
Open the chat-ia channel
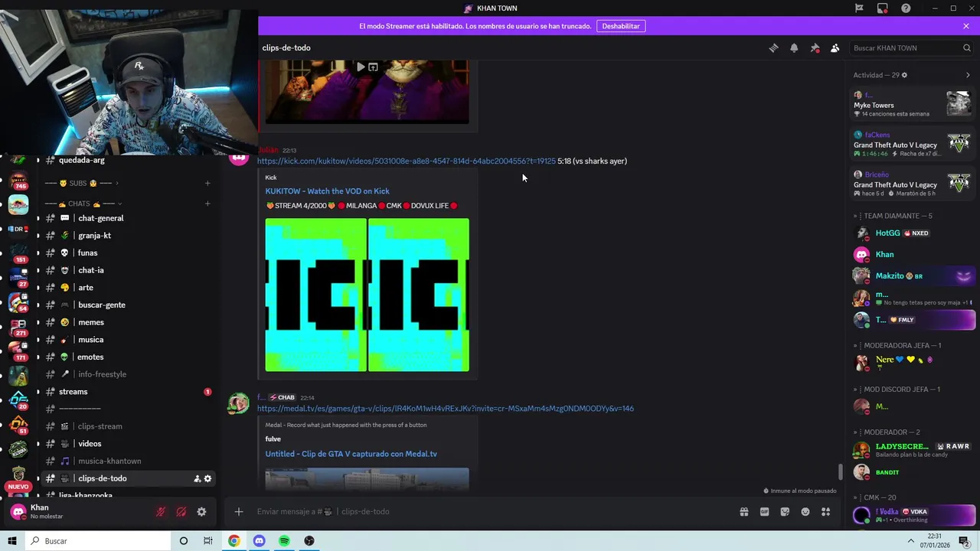129,270
